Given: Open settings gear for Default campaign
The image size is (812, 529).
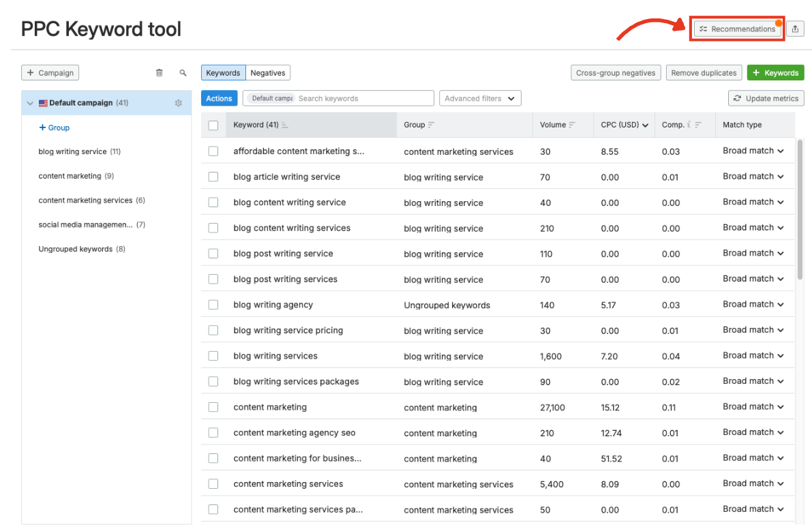Looking at the screenshot, I should [178, 102].
